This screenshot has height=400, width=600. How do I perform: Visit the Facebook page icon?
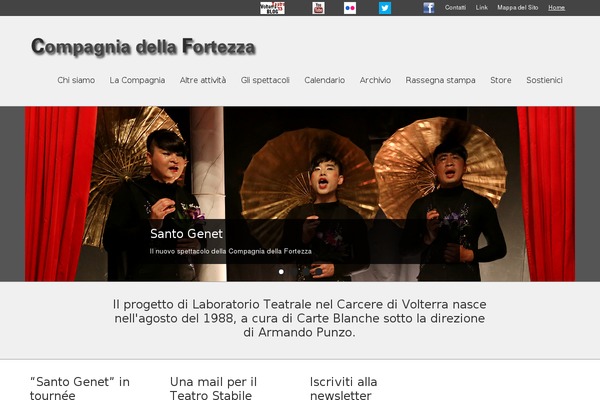[429, 8]
